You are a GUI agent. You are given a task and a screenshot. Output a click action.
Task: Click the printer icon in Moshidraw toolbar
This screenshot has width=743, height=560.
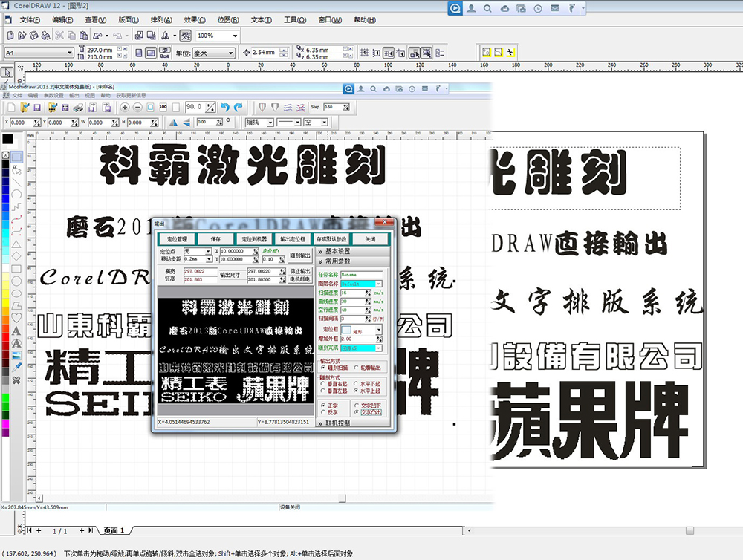[x=77, y=108]
